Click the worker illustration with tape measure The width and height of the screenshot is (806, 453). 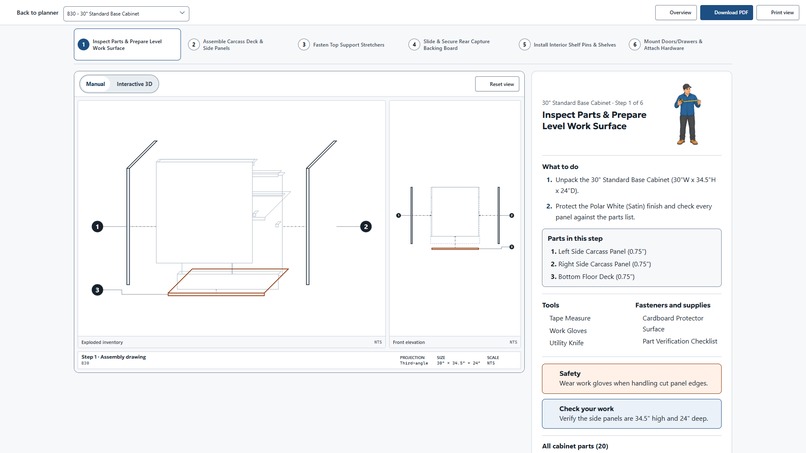pos(687,114)
